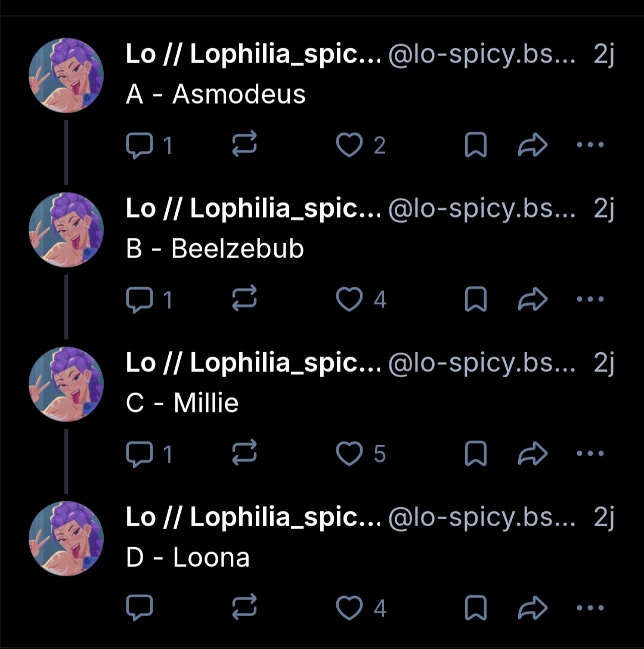Screen dimensions: 644x649
Task: Repost the Asmodeus post
Action: (244, 145)
